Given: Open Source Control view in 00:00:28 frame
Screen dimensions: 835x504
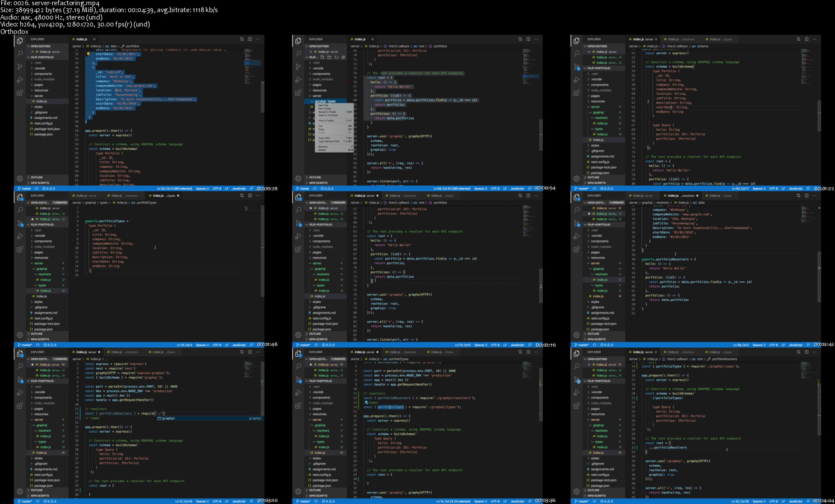Looking at the screenshot, I should click(20, 66).
